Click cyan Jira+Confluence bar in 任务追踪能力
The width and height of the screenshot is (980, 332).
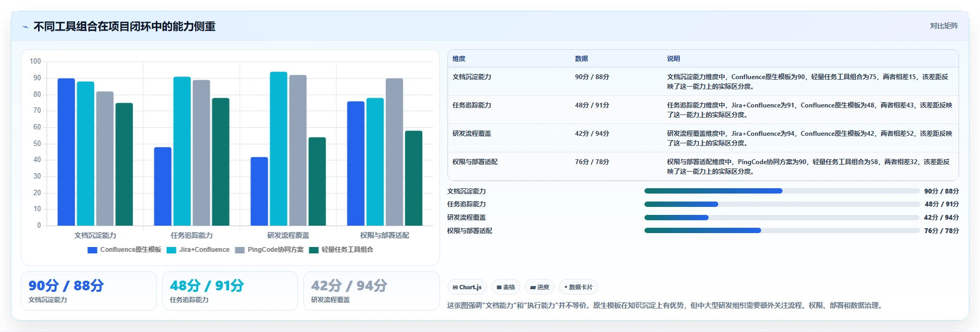coord(182,151)
